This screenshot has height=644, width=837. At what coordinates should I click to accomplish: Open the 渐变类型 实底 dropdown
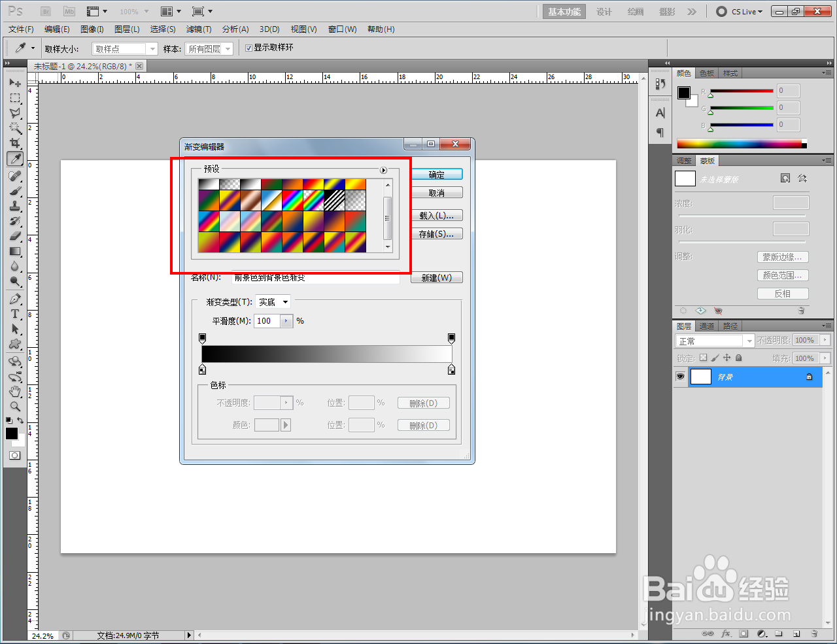273,302
